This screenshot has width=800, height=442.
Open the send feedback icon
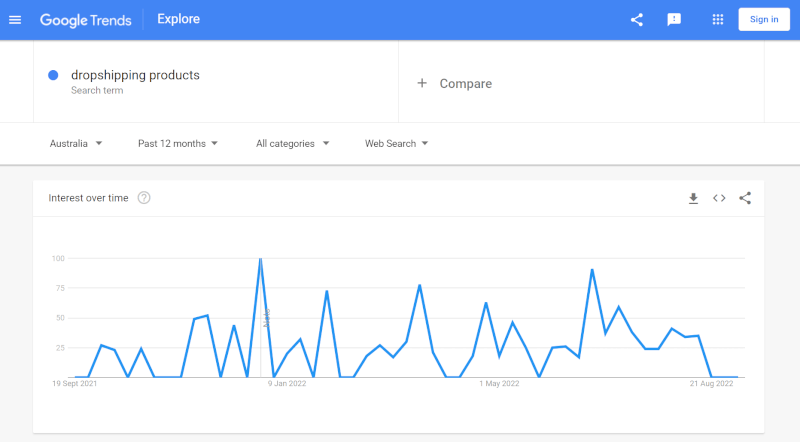point(674,19)
